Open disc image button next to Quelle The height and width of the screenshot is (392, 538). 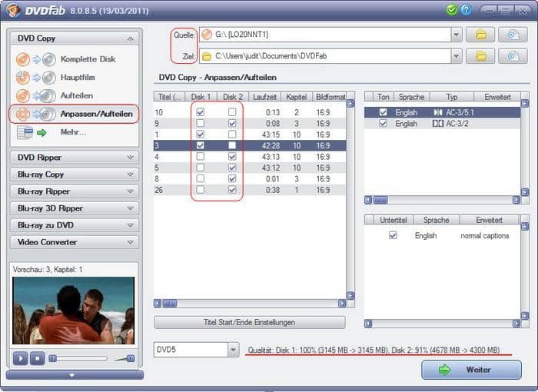coord(513,35)
